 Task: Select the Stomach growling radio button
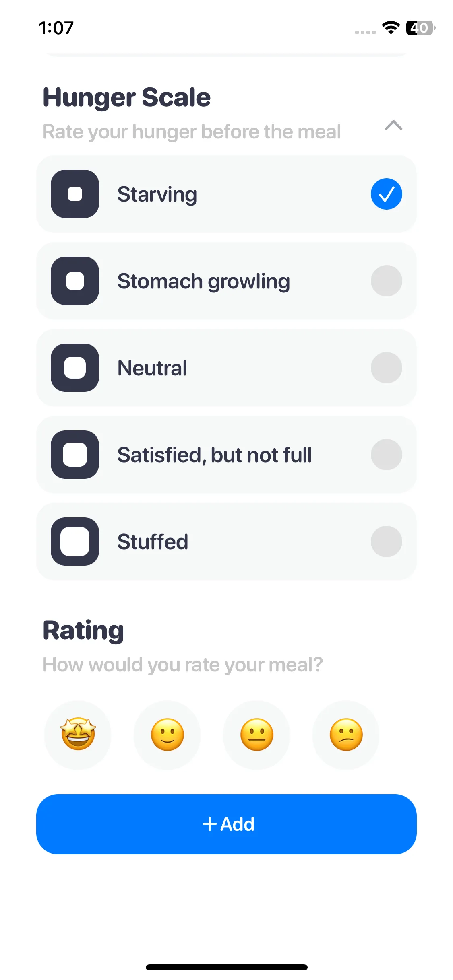pos(386,281)
